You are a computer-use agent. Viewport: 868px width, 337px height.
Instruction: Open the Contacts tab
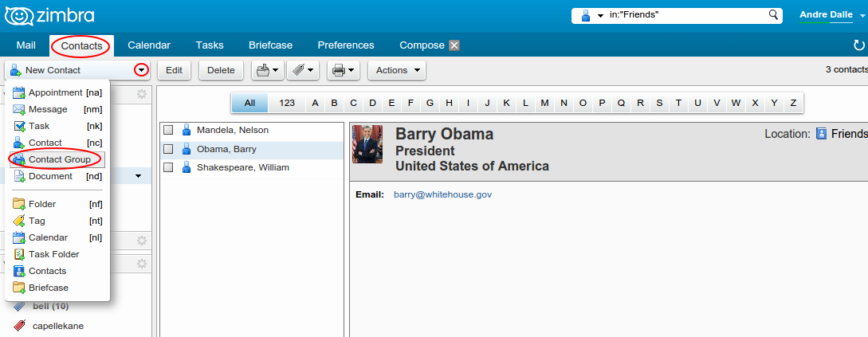(x=81, y=45)
